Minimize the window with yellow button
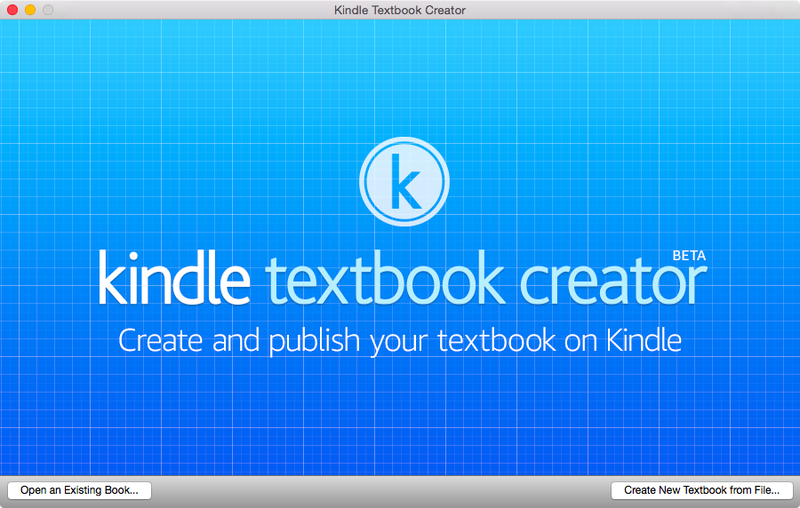This screenshot has height=508, width=800. pyautogui.click(x=30, y=10)
